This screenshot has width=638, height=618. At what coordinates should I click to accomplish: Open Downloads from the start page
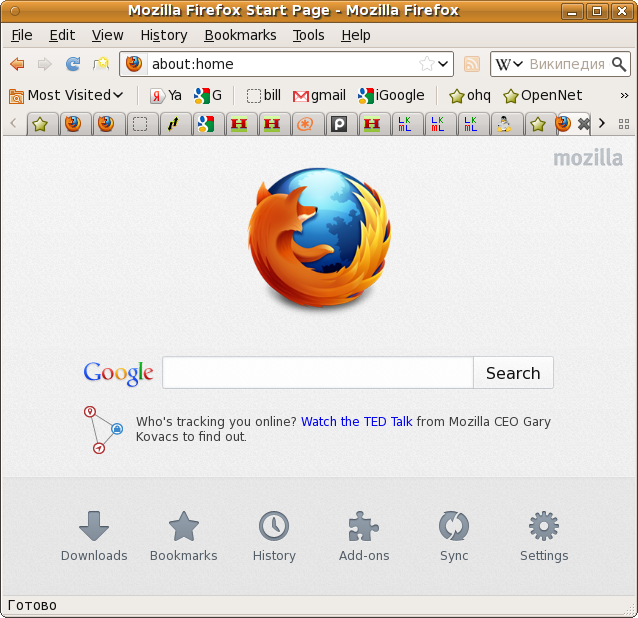94,537
